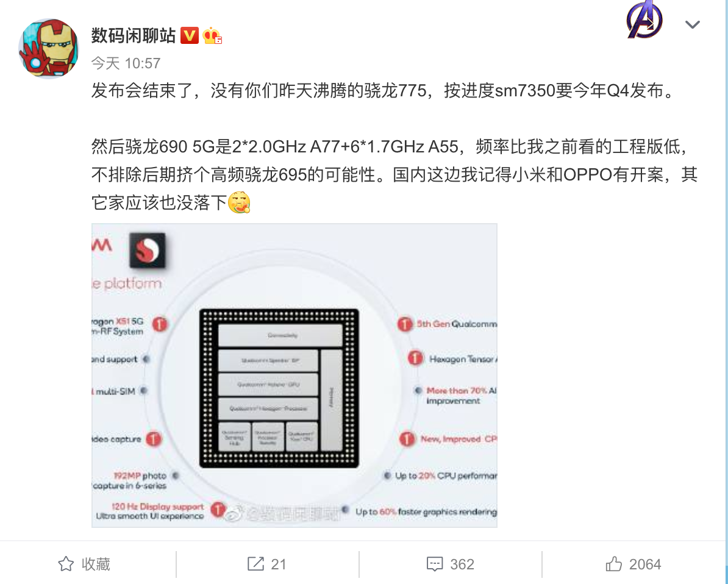Image resolution: width=728 pixels, height=584 pixels.
Task: Expand the post options chevron menu
Action: [x=692, y=24]
